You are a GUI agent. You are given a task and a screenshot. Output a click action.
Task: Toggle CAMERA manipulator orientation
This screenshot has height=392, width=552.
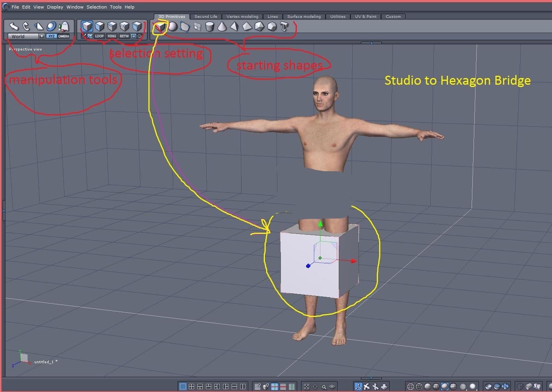64,36
